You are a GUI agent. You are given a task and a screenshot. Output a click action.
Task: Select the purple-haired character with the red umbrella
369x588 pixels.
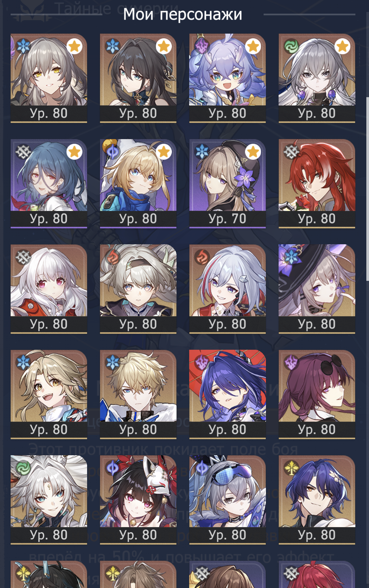point(227,394)
